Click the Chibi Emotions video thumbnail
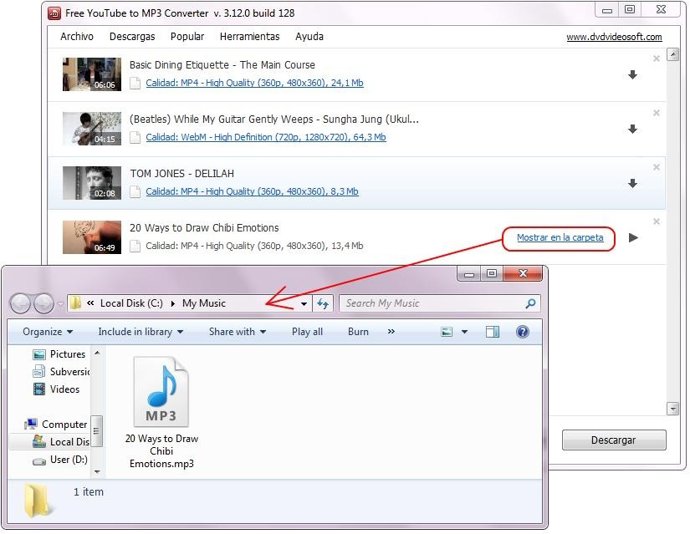690x534 pixels. point(92,237)
